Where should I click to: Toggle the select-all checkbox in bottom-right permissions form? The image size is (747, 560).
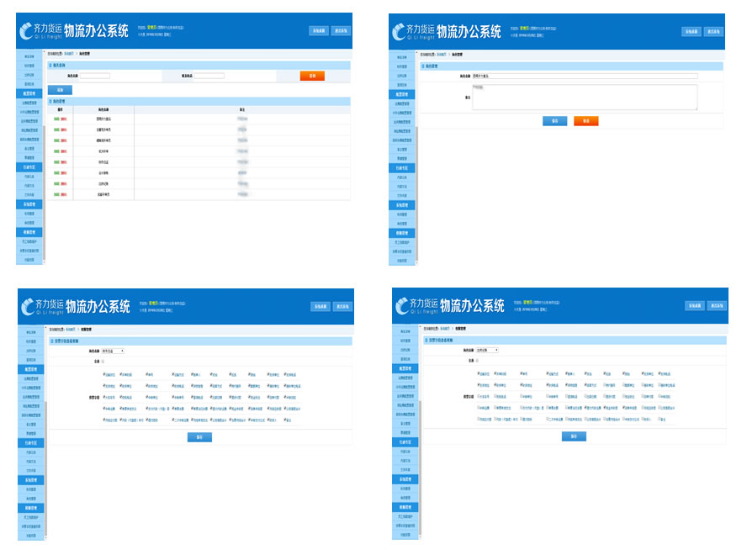[478, 360]
